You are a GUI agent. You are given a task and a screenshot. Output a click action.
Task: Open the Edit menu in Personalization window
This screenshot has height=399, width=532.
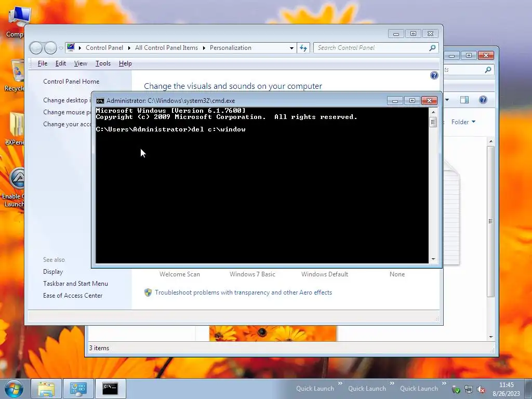(x=61, y=63)
